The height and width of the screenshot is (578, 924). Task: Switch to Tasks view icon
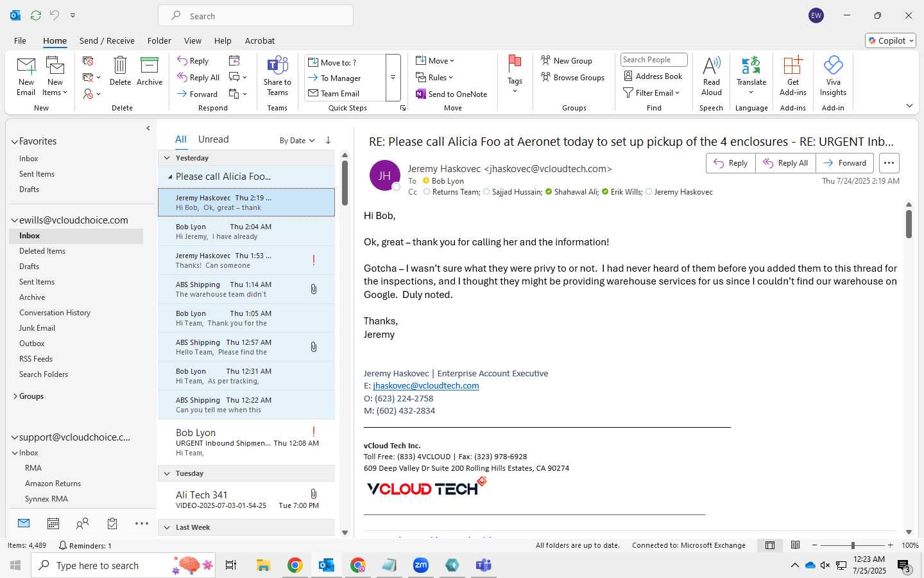point(112,523)
